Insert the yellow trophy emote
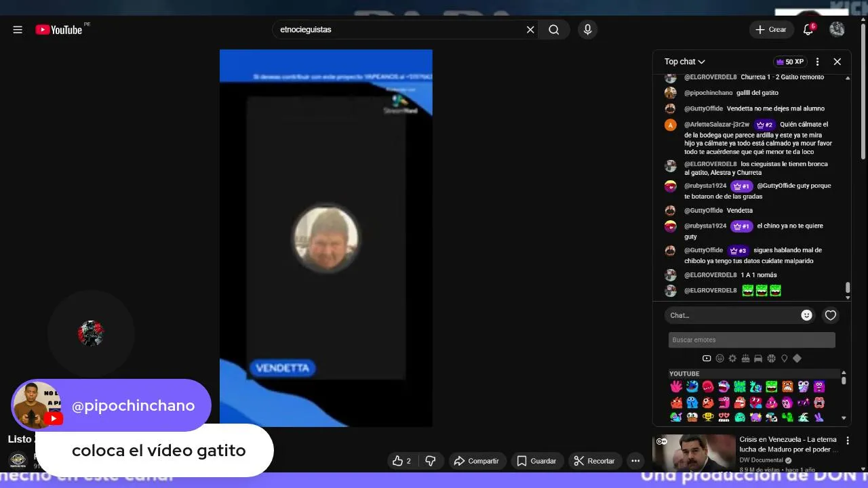868x488 pixels. (708, 417)
